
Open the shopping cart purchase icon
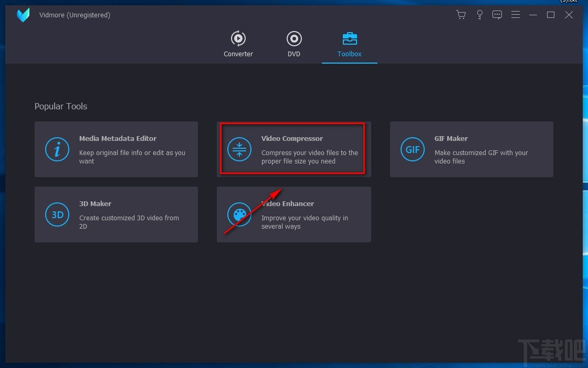pos(461,15)
